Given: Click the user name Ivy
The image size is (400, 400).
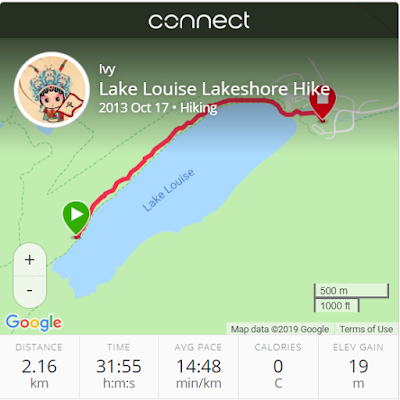Looking at the screenshot, I should pos(107,69).
